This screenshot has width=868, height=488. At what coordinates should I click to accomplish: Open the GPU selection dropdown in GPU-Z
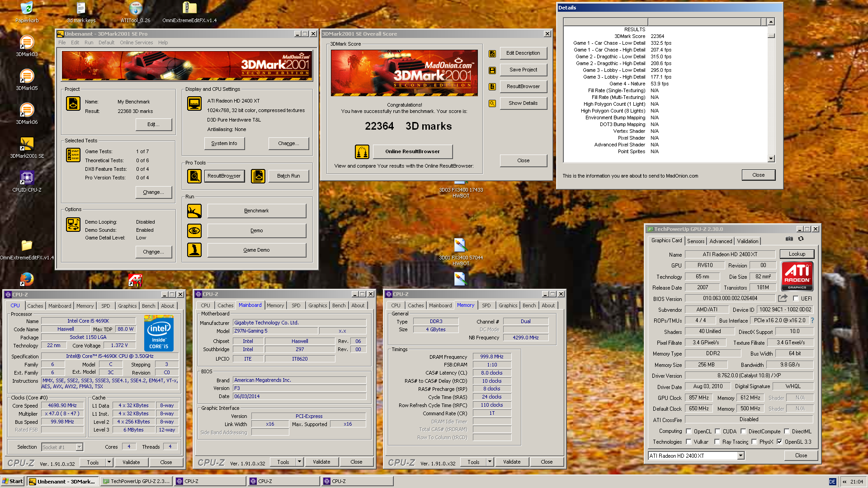pyautogui.click(x=741, y=456)
